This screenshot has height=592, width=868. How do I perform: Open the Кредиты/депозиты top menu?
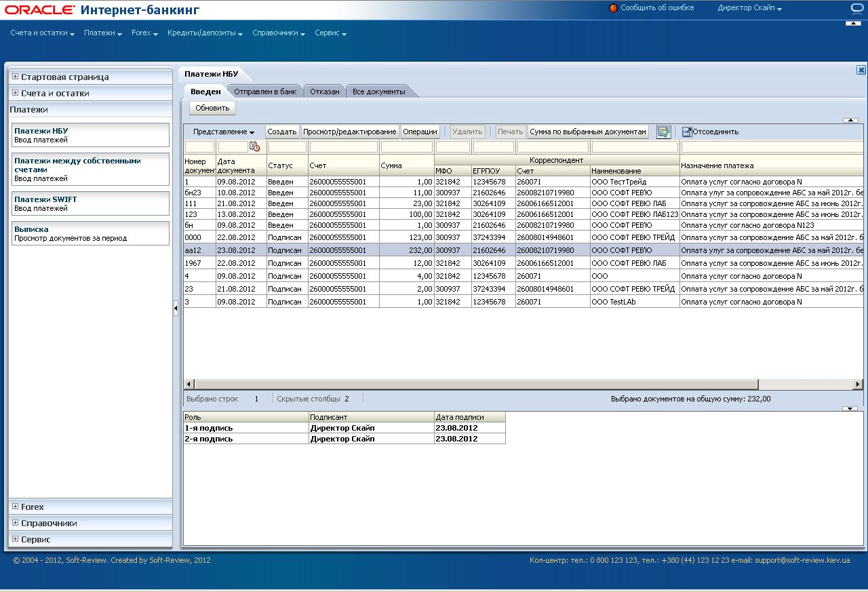click(205, 33)
